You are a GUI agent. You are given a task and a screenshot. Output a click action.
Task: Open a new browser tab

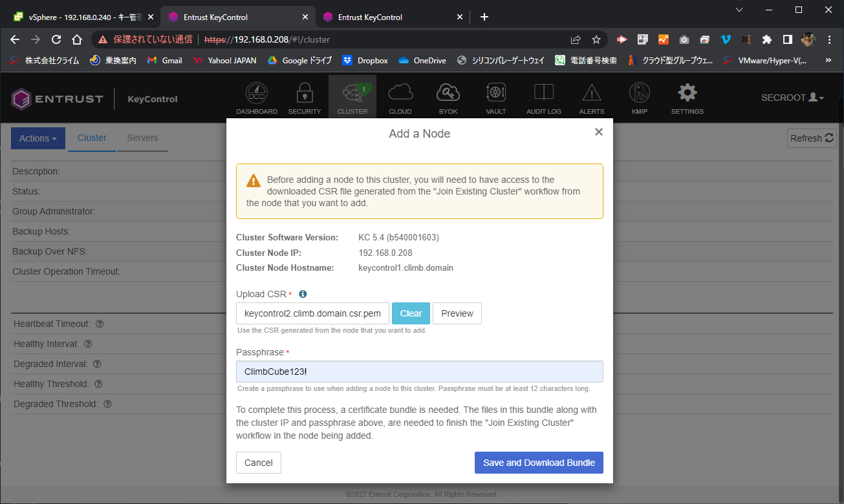[484, 17]
